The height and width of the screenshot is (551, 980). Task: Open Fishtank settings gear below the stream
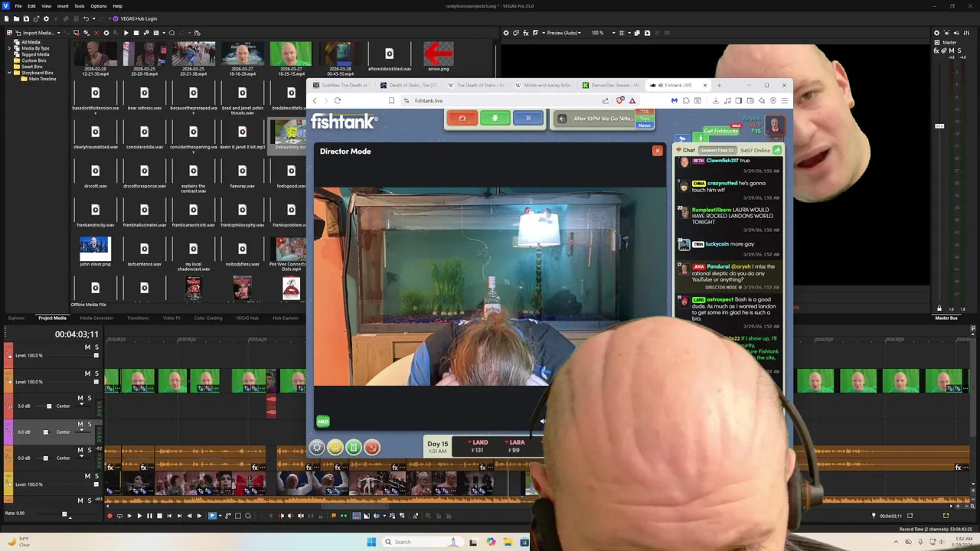[x=317, y=448]
